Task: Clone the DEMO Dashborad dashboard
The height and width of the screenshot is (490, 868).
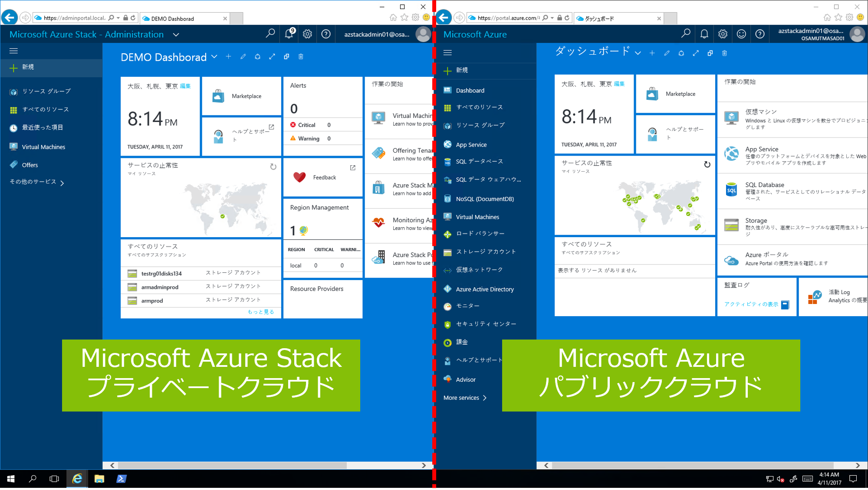Action: coord(286,56)
